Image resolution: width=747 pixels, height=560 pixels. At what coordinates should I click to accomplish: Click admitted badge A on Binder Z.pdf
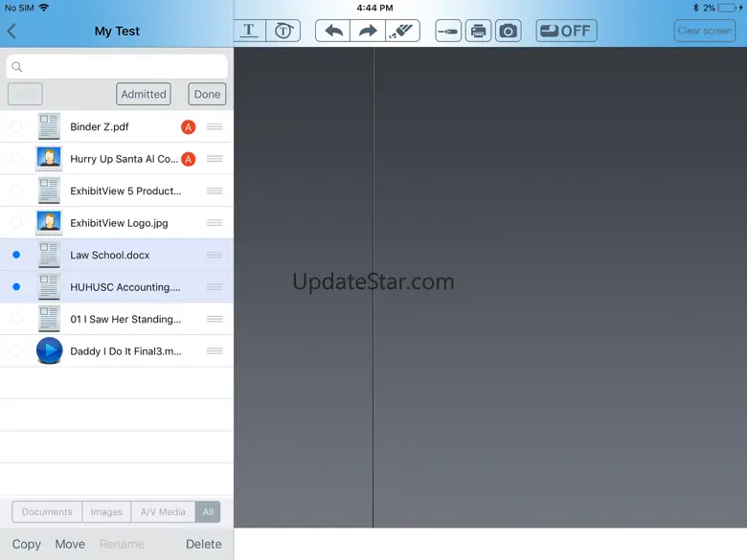[x=188, y=127]
